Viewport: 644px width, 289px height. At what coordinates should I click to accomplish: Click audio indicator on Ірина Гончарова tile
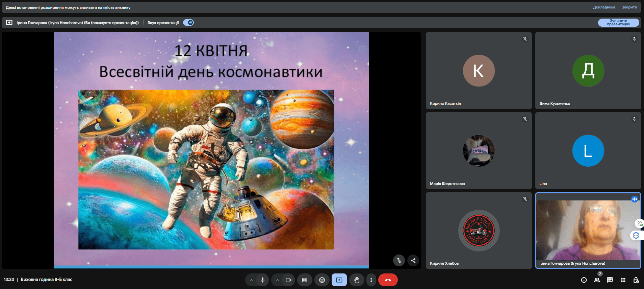click(x=635, y=199)
